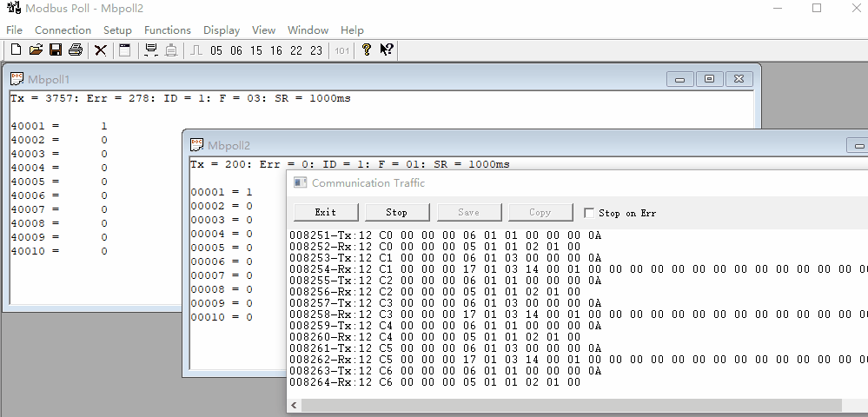
Task: Click the New document toolbar icon
Action: pyautogui.click(x=16, y=50)
